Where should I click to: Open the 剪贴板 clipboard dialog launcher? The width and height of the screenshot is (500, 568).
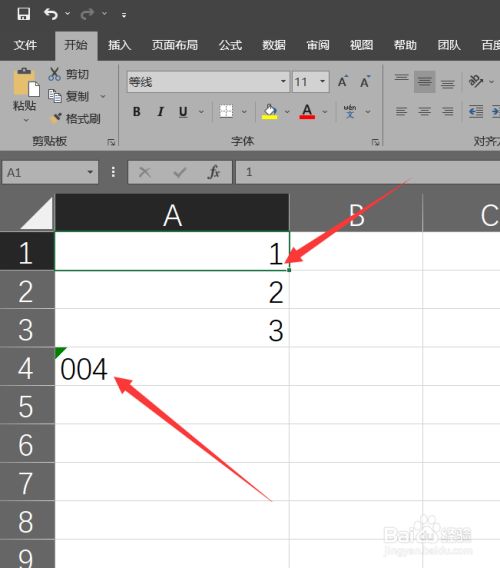coord(111,142)
